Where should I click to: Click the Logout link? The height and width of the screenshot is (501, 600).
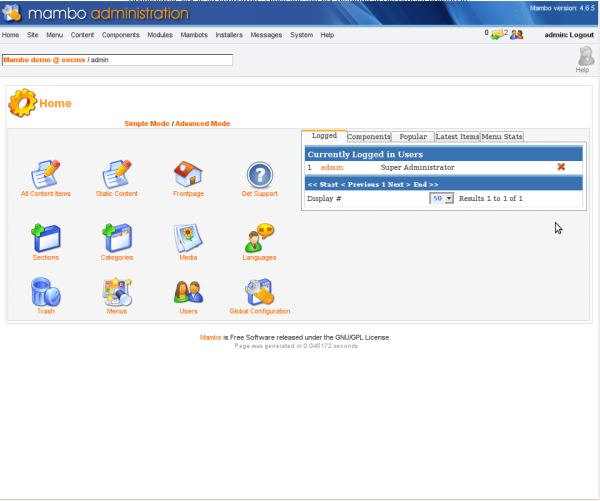pyautogui.click(x=582, y=35)
